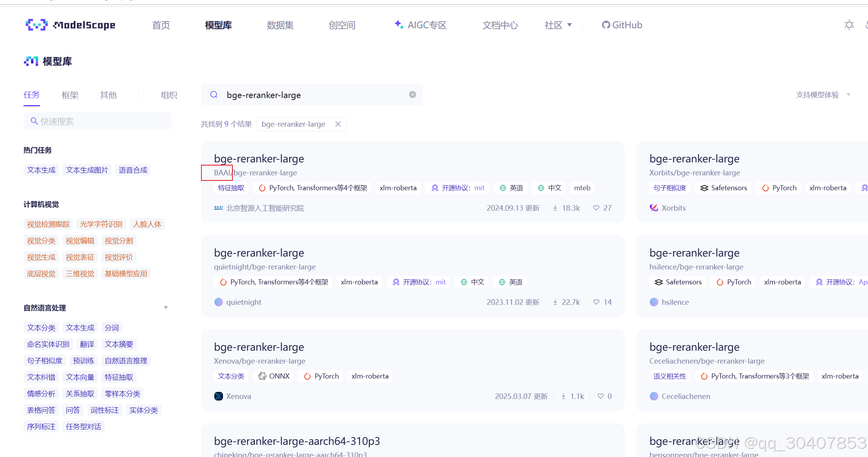Collapse the 自然语言处理 section
This screenshot has height=457, width=868.
pos(166,307)
